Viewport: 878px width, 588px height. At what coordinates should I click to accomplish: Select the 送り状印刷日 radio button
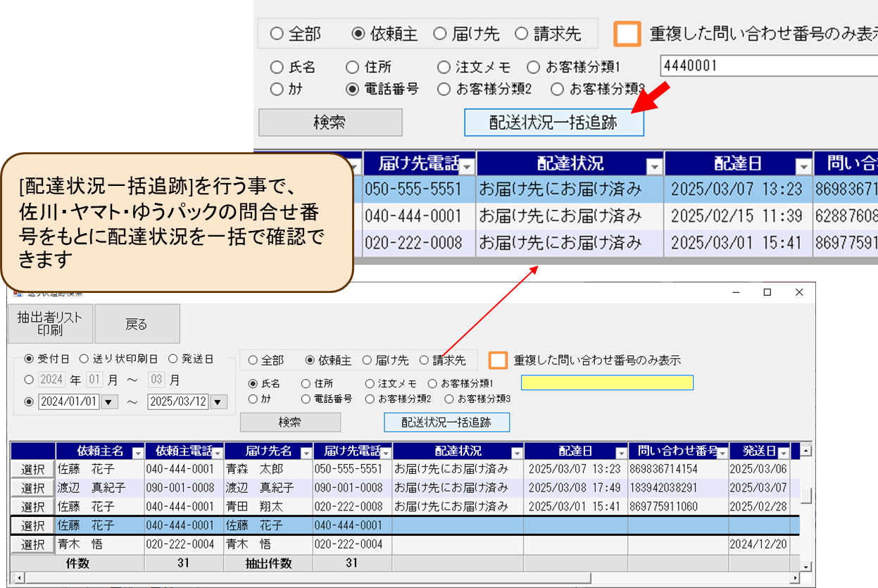(x=84, y=359)
